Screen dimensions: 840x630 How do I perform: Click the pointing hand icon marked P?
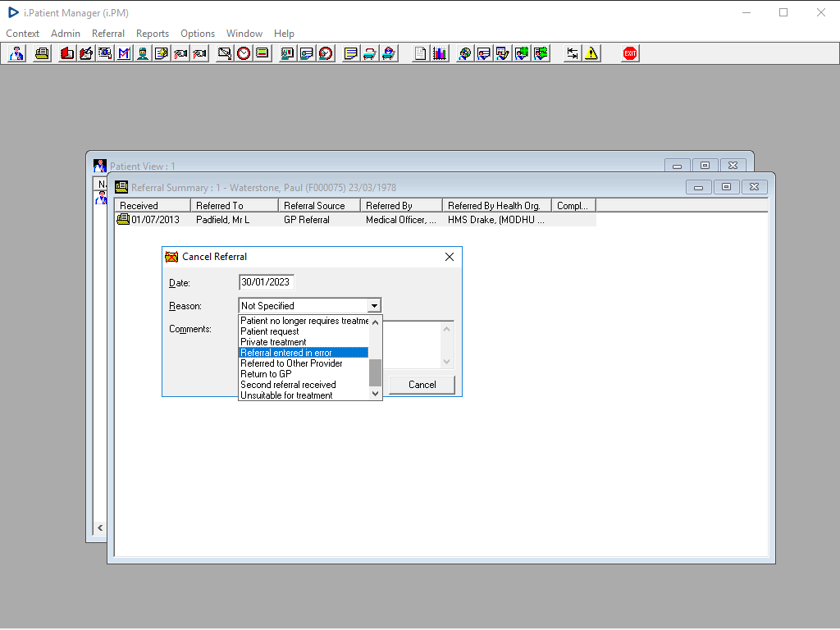pos(199,53)
